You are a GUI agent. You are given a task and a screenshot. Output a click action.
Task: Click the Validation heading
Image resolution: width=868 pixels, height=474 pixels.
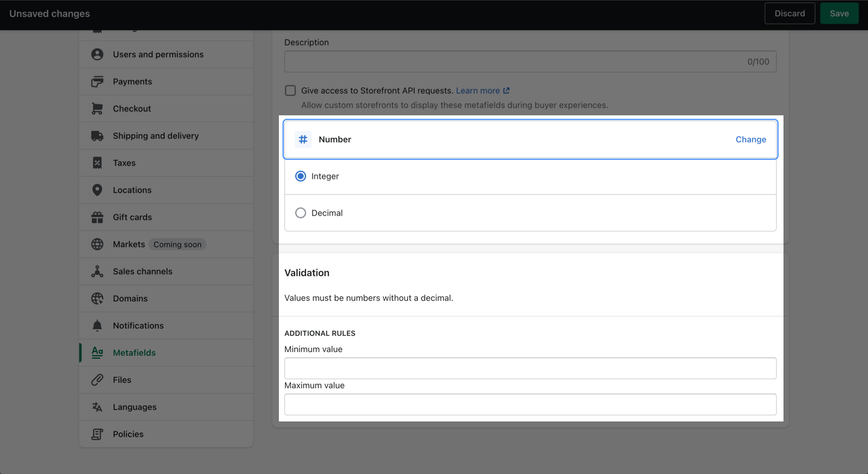[x=307, y=273]
